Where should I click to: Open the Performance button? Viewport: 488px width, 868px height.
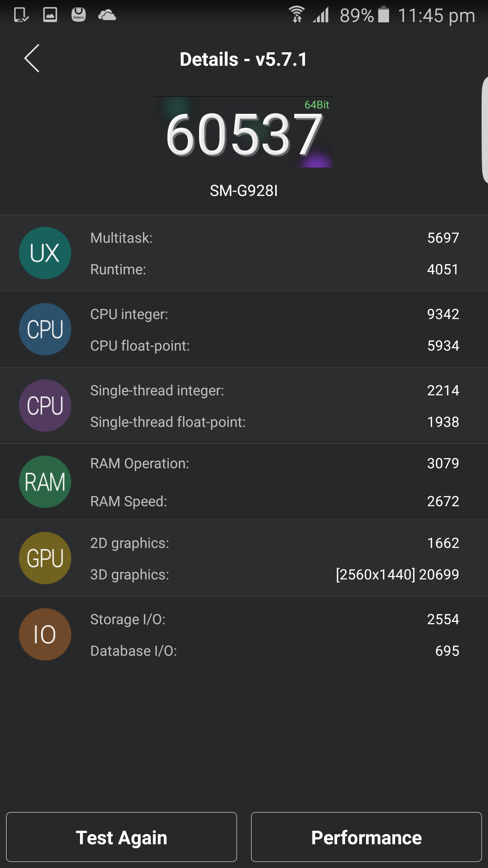click(366, 837)
